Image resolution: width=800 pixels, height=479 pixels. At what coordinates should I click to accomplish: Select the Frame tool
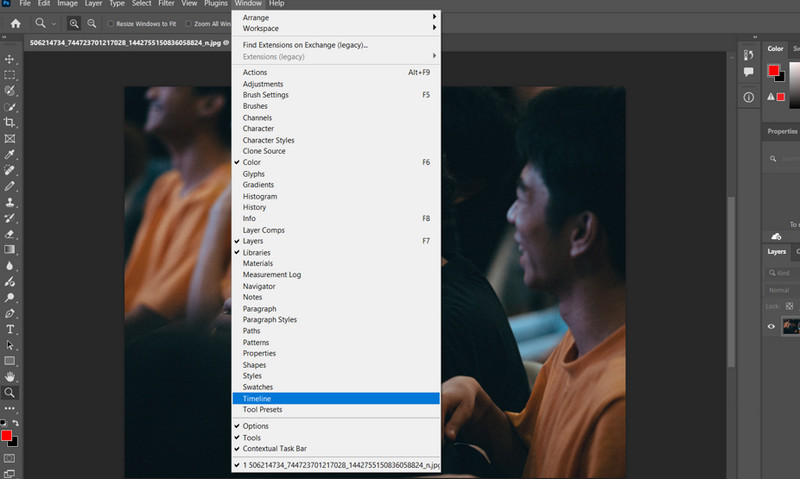pyautogui.click(x=9, y=138)
